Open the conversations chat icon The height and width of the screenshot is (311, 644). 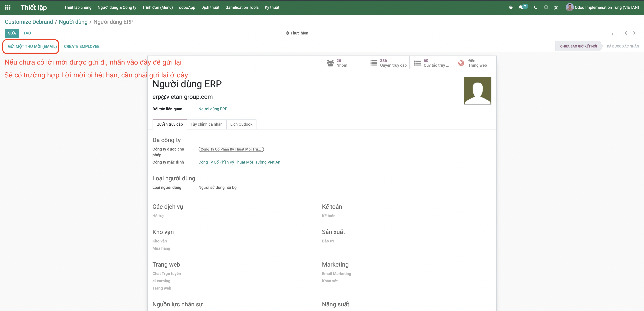tap(521, 7)
